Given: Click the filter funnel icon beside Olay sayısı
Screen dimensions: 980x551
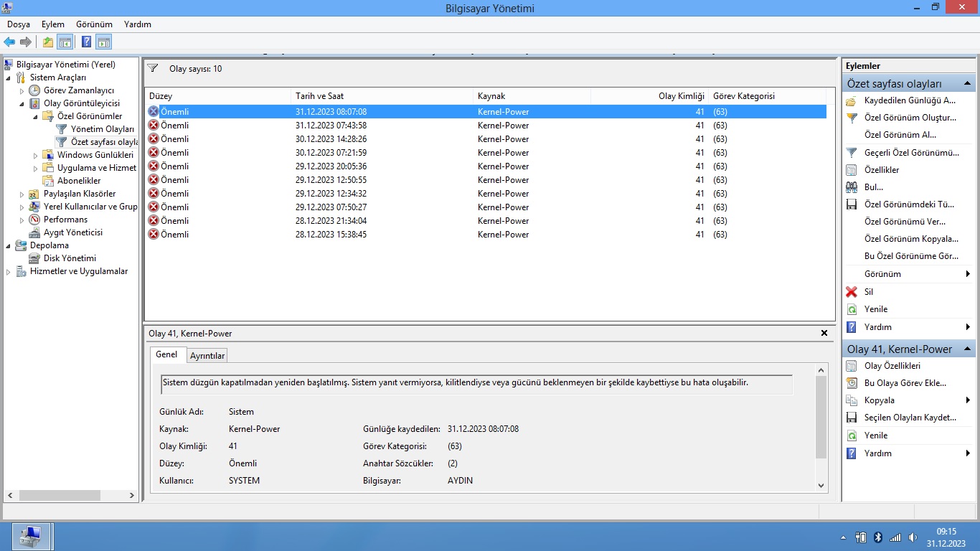Looking at the screenshot, I should click(153, 68).
